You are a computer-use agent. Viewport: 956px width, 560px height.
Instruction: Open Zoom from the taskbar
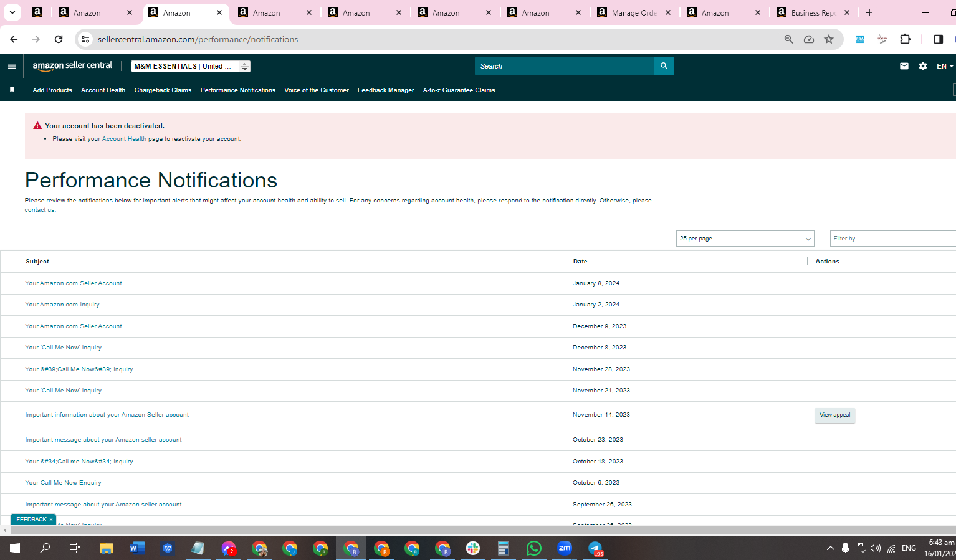(x=565, y=548)
